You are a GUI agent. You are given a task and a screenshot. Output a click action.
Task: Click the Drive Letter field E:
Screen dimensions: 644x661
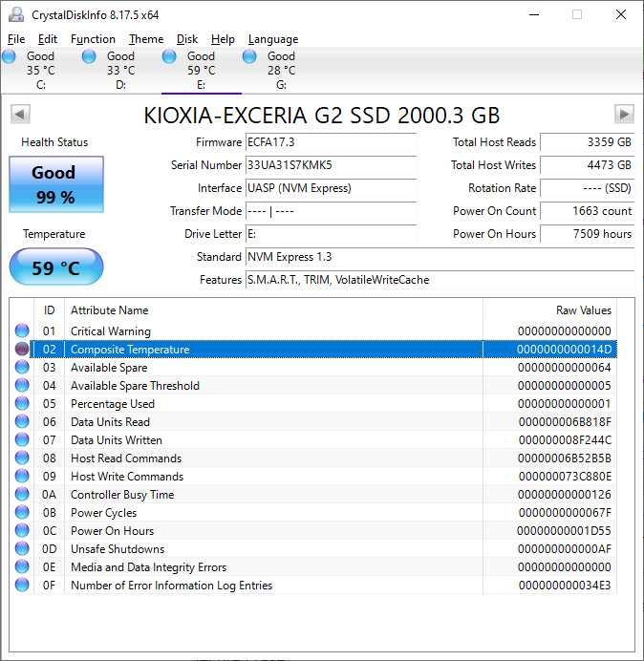pyautogui.click(x=331, y=234)
